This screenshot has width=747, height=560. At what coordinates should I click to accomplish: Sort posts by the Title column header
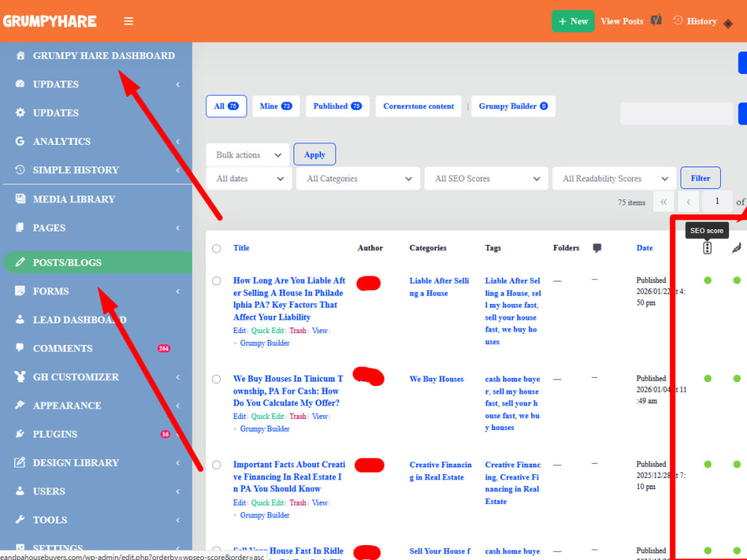tap(241, 248)
